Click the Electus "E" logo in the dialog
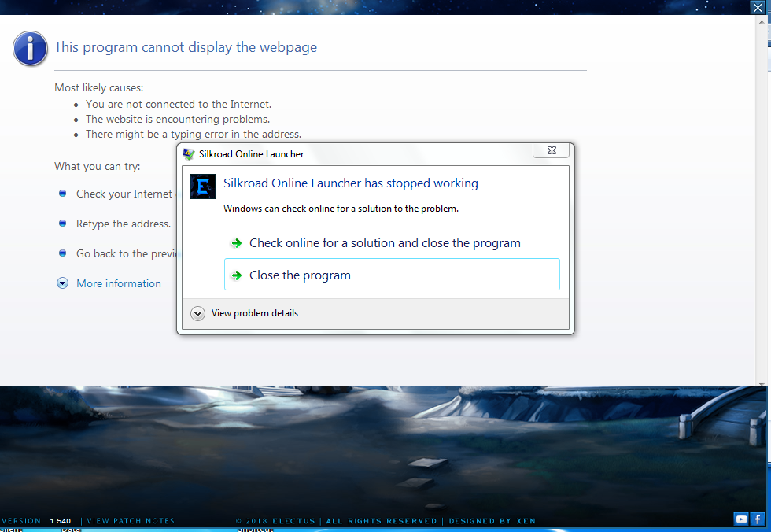This screenshot has height=532, width=771. pyautogui.click(x=202, y=187)
